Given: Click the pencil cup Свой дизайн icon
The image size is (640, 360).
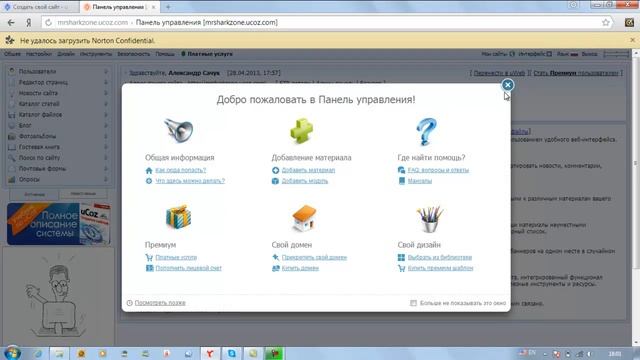Looking at the screenshot, I should 430,219.
